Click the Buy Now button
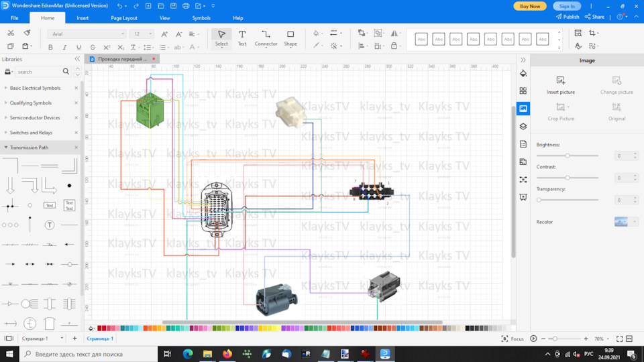Image resolution: width=644 pixels, height=362 pixels. [530, 6]
